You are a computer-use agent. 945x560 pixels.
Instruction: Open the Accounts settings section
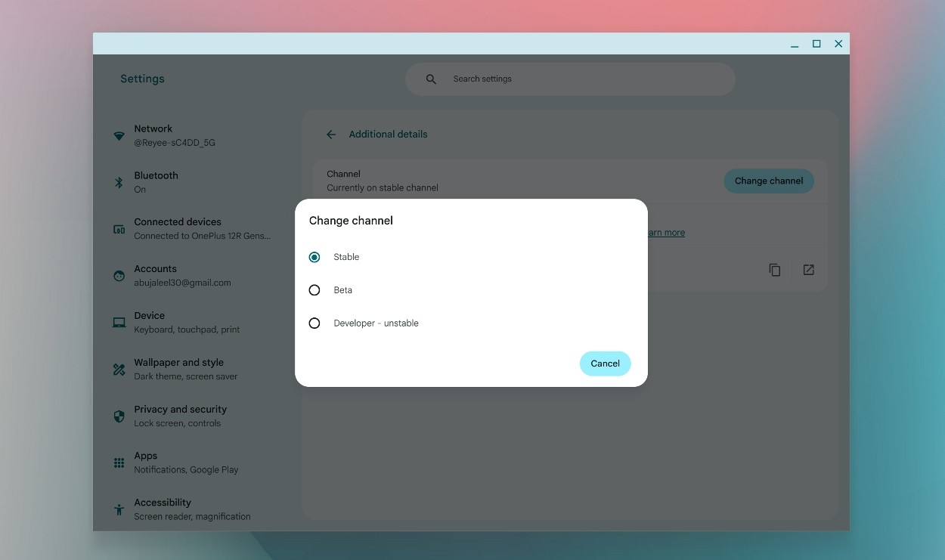click(195, 276)
